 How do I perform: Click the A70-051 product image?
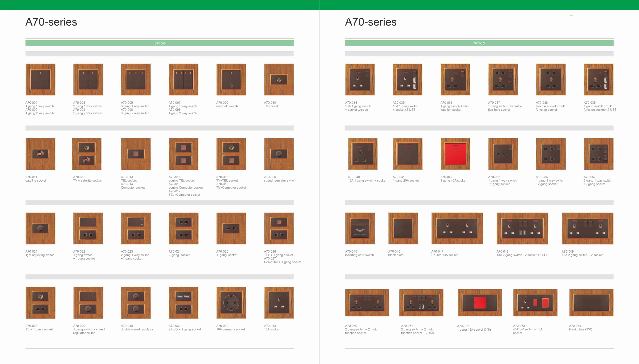pyautogui.click(x=421, y=303)
